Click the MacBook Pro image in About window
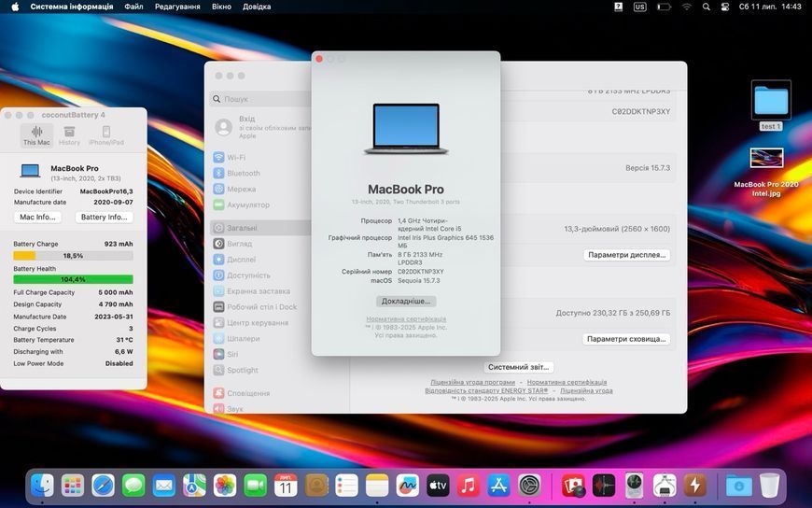 coord(406,129)
